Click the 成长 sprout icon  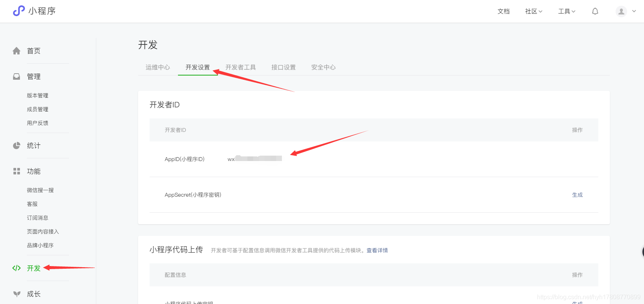pyautogui.click(x=16, y=294)
